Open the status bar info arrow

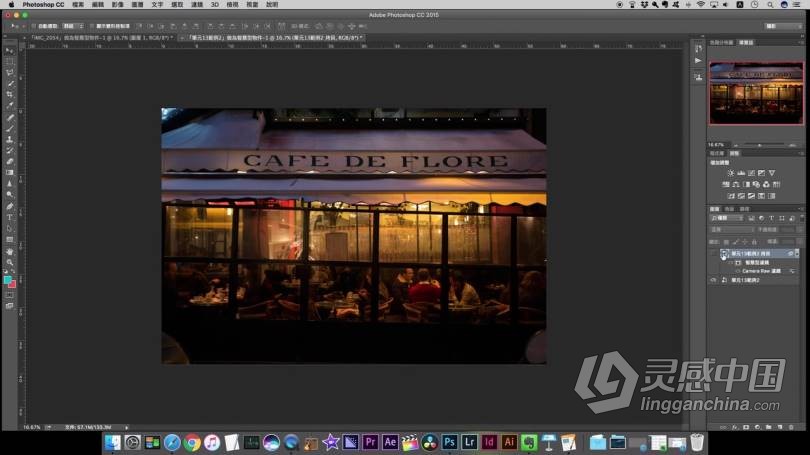127,427
